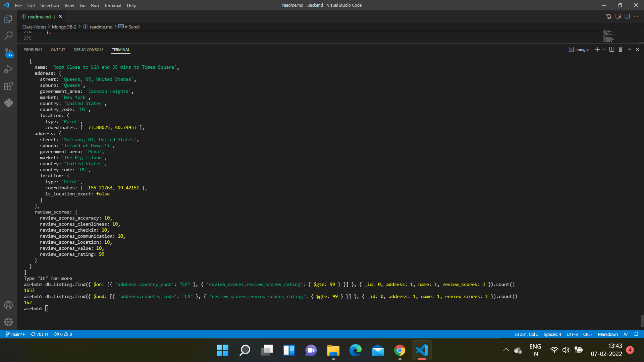Split the terminal pane
The height and width of the screenshot is (362, 644).
click(x=611, y=49)
